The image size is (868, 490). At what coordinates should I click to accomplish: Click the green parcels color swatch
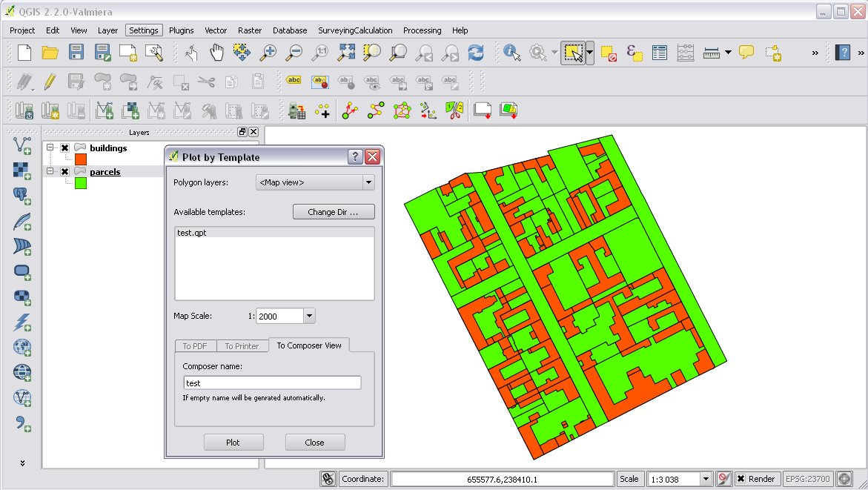tap(81, 183)
